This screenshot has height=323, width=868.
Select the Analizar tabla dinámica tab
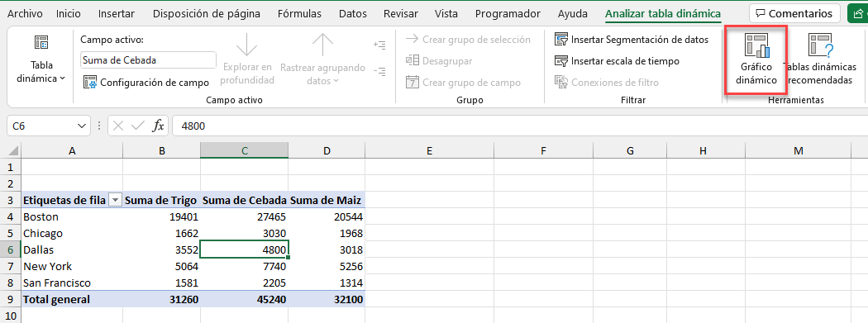663,14
